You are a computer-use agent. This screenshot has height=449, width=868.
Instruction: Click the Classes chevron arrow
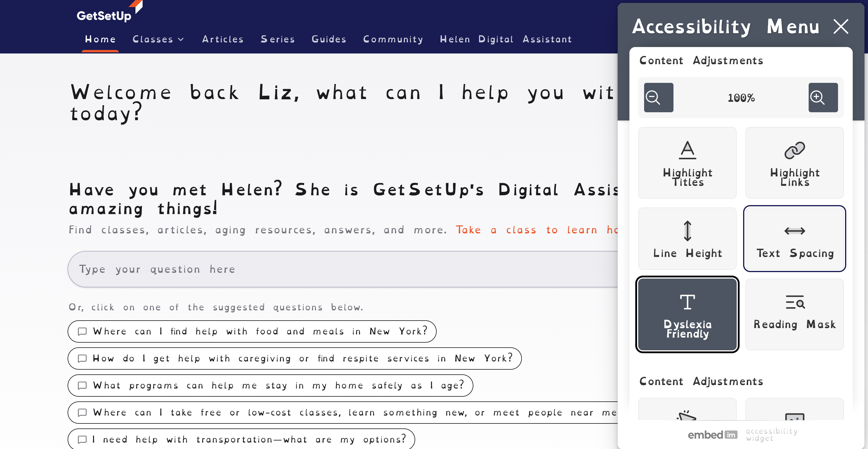click(181, 39)
